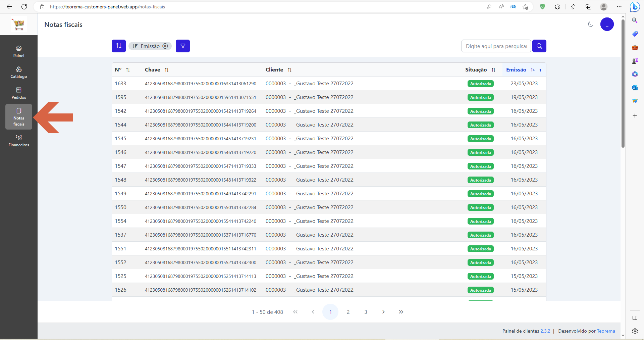Click emission date of invoice 1525
Viewport: 644px width, 340px height.
click(524, 276)
